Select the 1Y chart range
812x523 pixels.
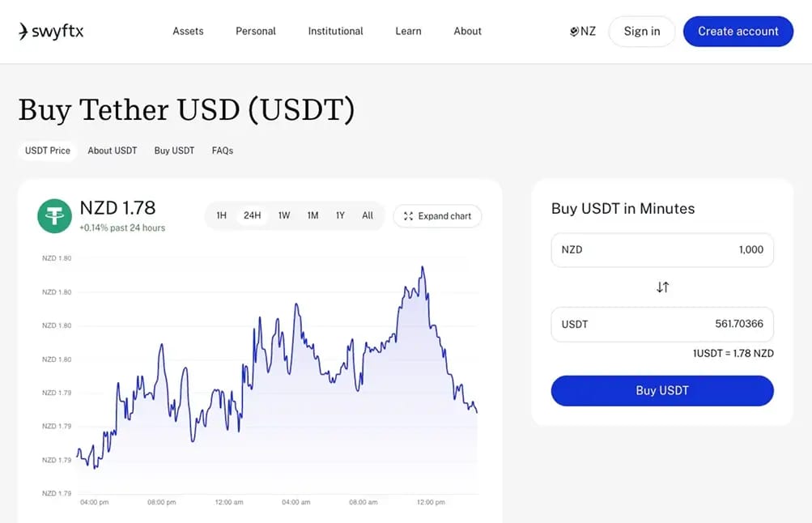340,215
